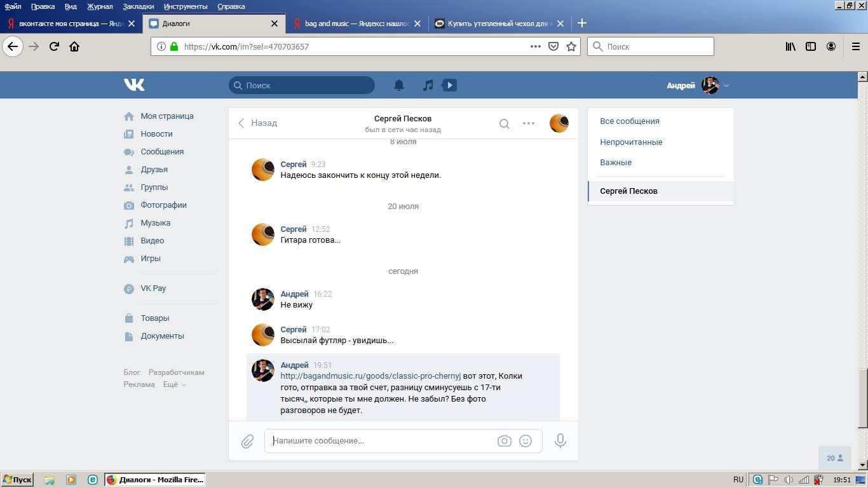Image resolution: width=868 pixels, height=488 pixels.
Task: Open the Журнал menu in Firefox
Action: coord(100,6)
